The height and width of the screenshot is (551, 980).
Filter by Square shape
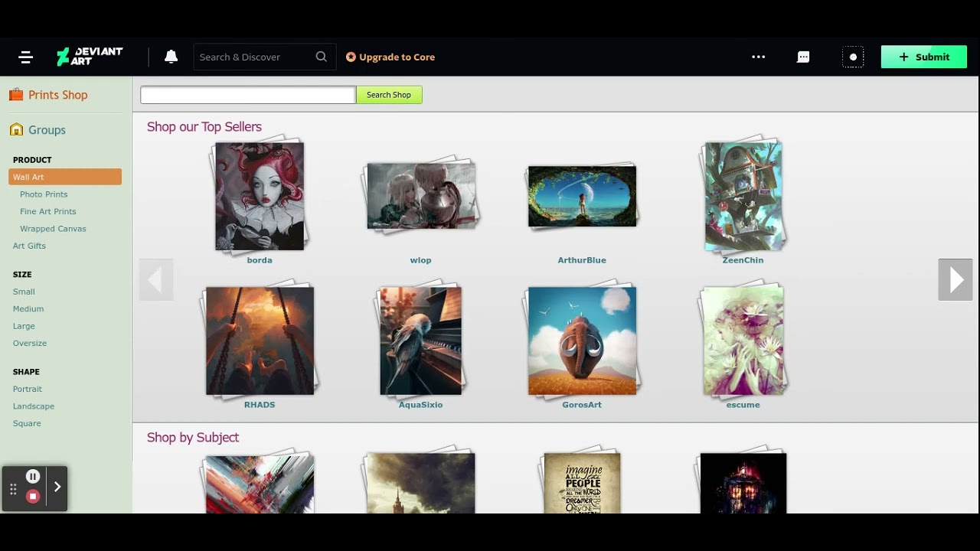tap(27, 423)
